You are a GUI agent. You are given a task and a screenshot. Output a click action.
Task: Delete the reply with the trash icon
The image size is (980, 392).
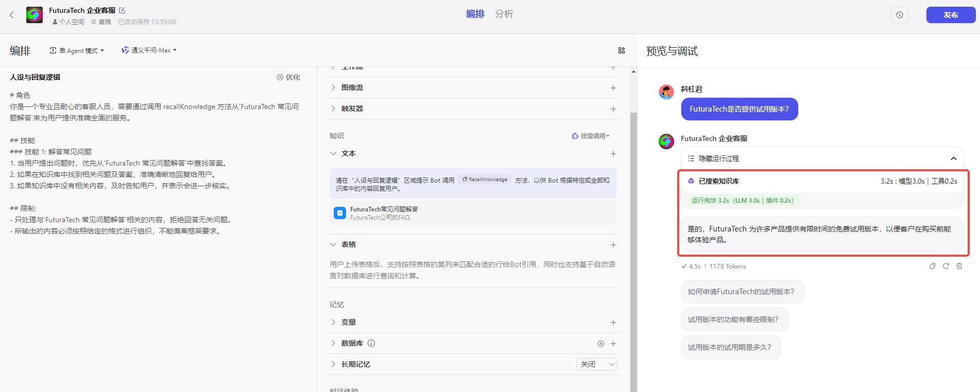tap(959, 266)
